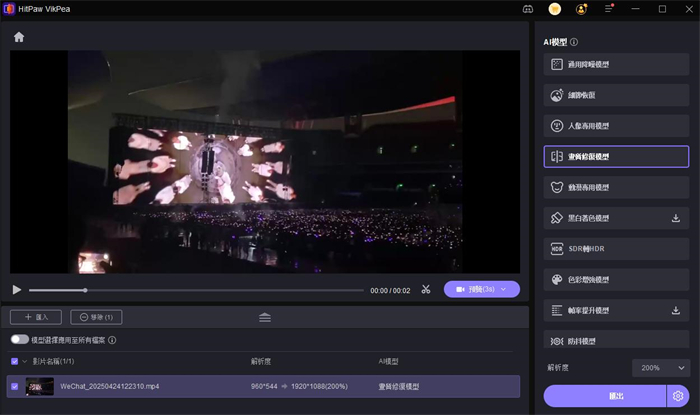Screen dimensions: 700x415
Task: Open the title bar hamburger menu
Action: pyautogui.click(x=609, y=9)
